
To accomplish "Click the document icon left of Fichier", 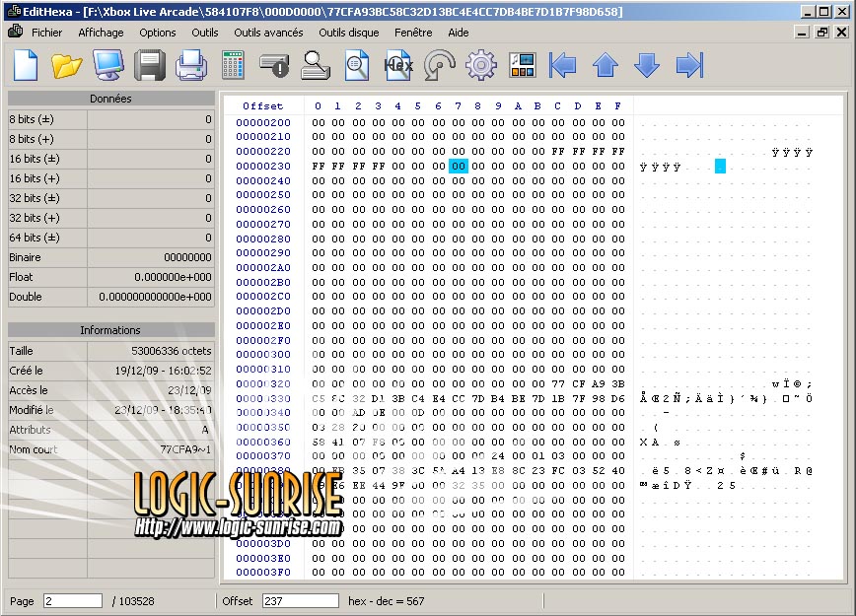I will [16, 32].
